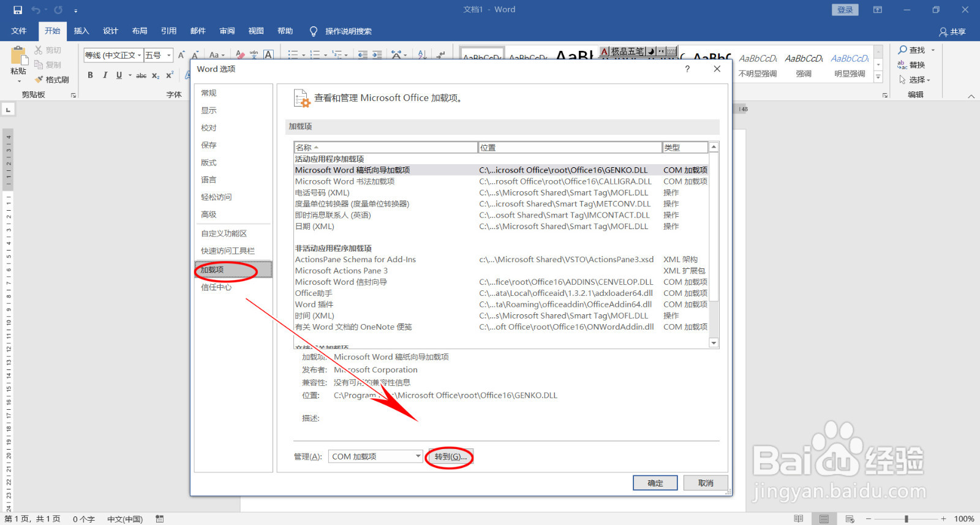Sort add-ins by 名称 column header
The image size is (980, 525).
(x=385, y=148)
